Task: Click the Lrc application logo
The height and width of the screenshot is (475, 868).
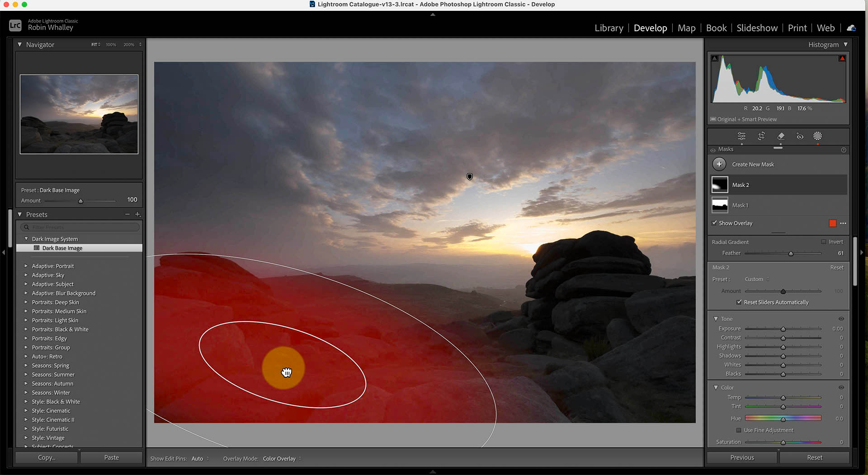Action: pyautogui.click(x=15, y=25)
